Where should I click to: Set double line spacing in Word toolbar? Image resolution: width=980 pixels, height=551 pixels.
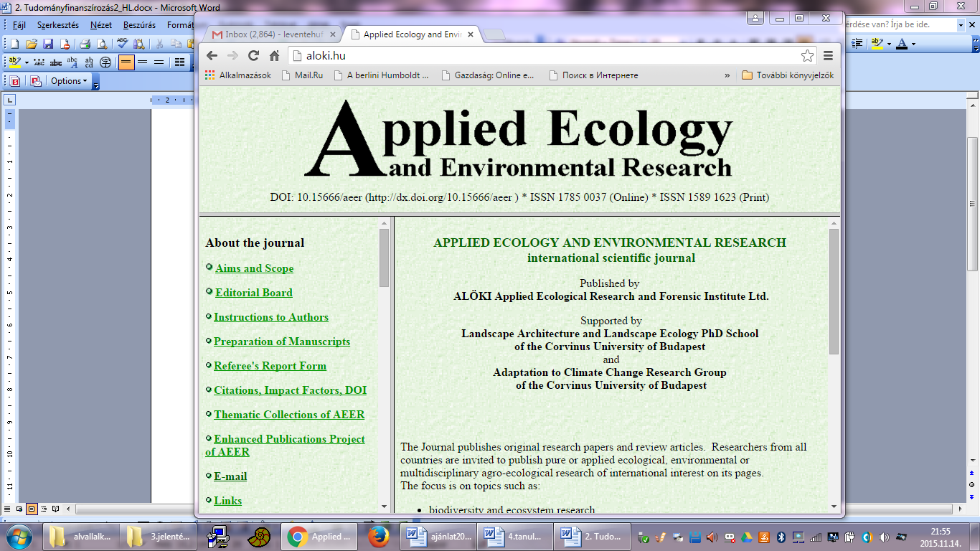[159, 62]
